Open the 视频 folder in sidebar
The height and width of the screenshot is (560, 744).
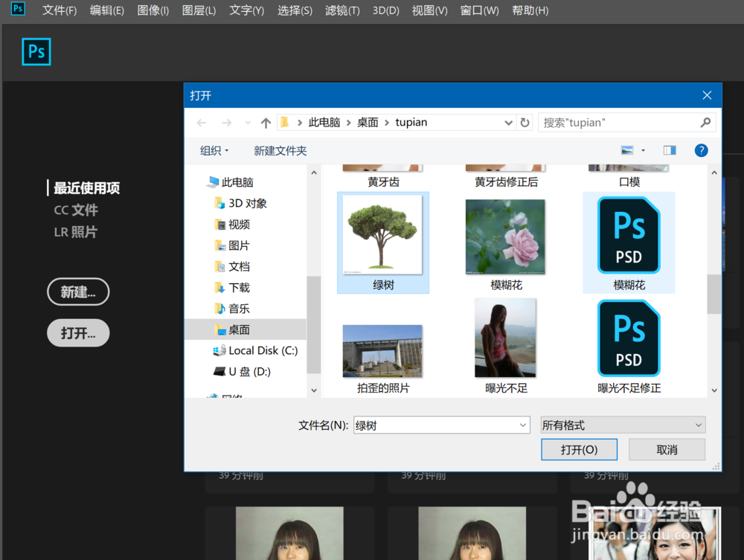[232, 225]
